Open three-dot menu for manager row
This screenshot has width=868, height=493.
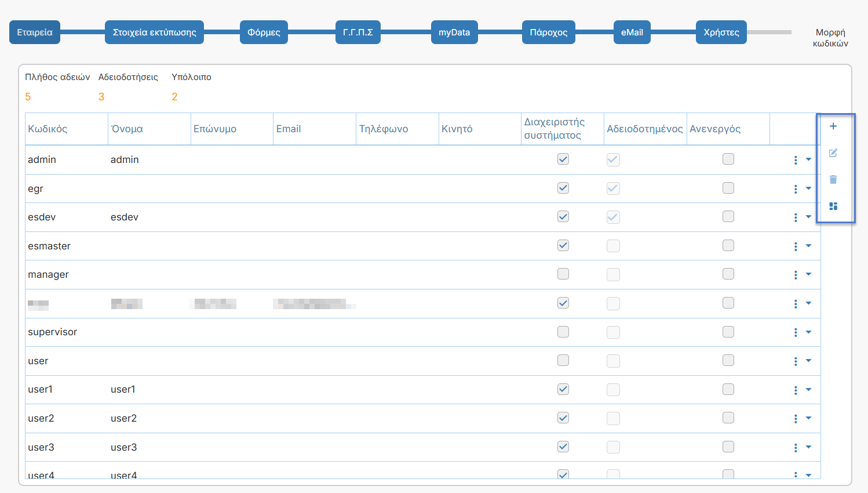coord(796,275)
